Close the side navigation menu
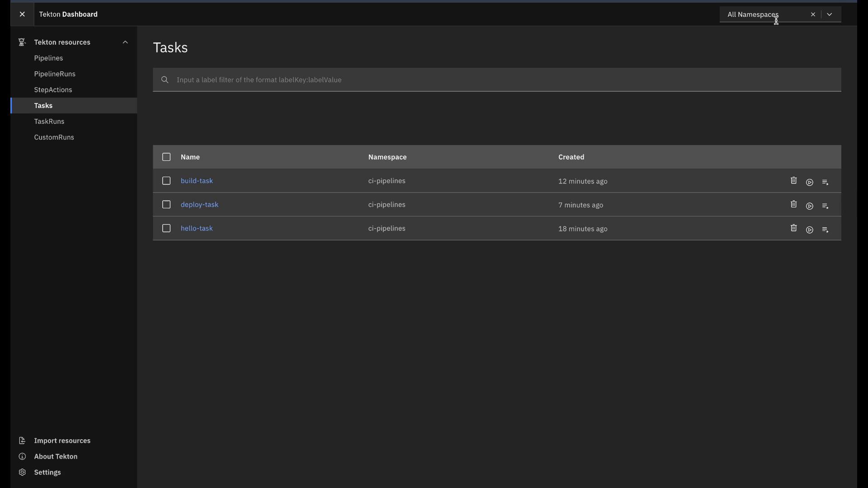Image resolution: width=868 pixels, height=488 pixels. coord(22,14)
